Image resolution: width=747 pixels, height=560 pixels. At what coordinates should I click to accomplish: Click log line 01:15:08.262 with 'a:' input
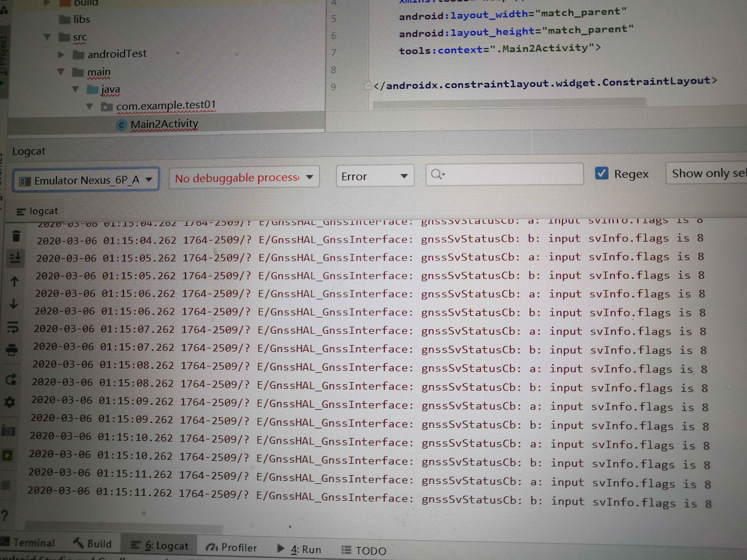pyautogui.click(x=370, y=367)
